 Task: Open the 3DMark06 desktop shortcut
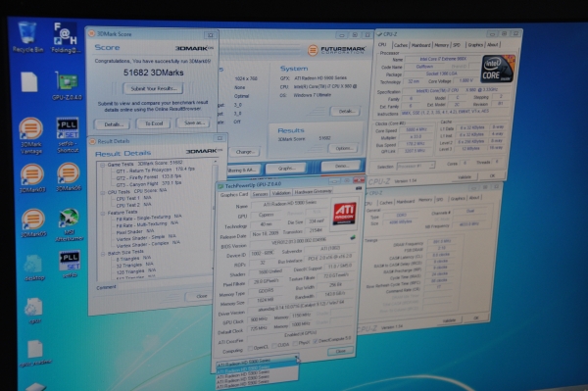point(69,177)
